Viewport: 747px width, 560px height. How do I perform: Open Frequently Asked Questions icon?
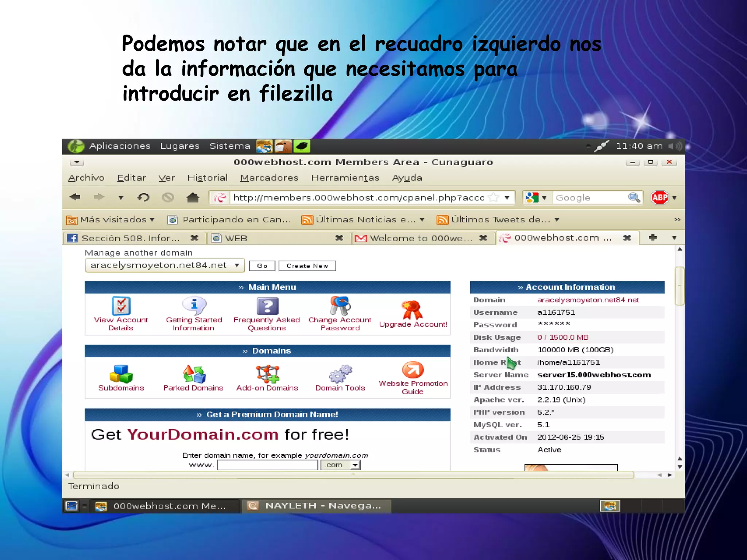267,306
